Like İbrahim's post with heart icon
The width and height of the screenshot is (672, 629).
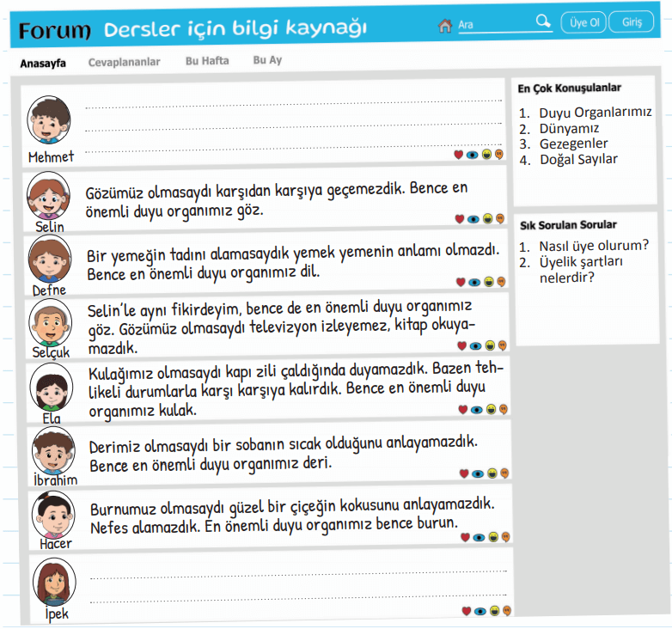tap(464, 473)
